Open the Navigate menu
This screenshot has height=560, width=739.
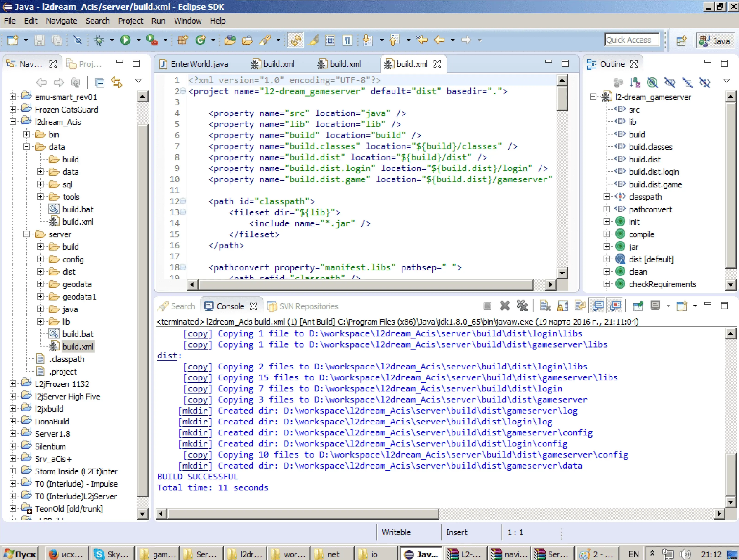coord(62,21)
